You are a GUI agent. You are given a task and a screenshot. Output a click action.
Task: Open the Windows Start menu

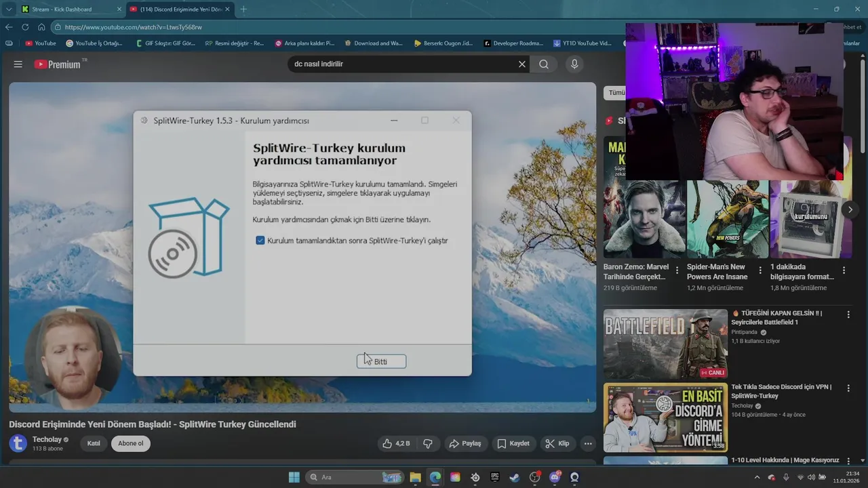coord(294,477)
